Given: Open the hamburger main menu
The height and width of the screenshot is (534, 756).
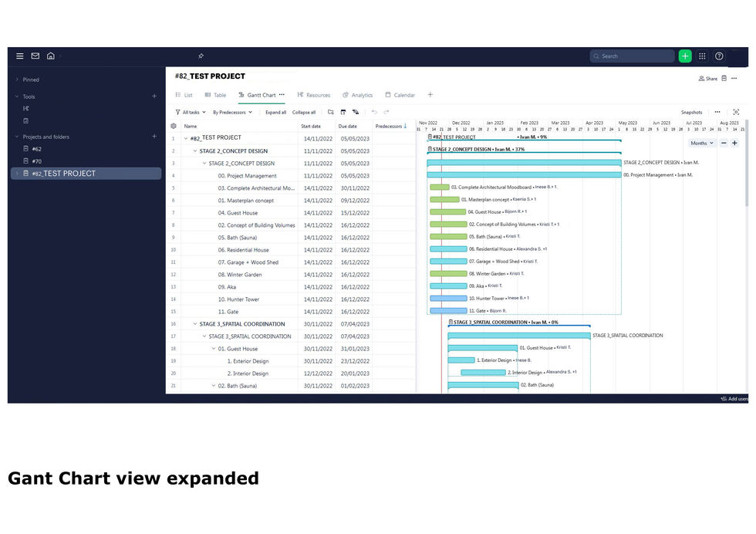Looking at the screenshot, I should 20,56.
